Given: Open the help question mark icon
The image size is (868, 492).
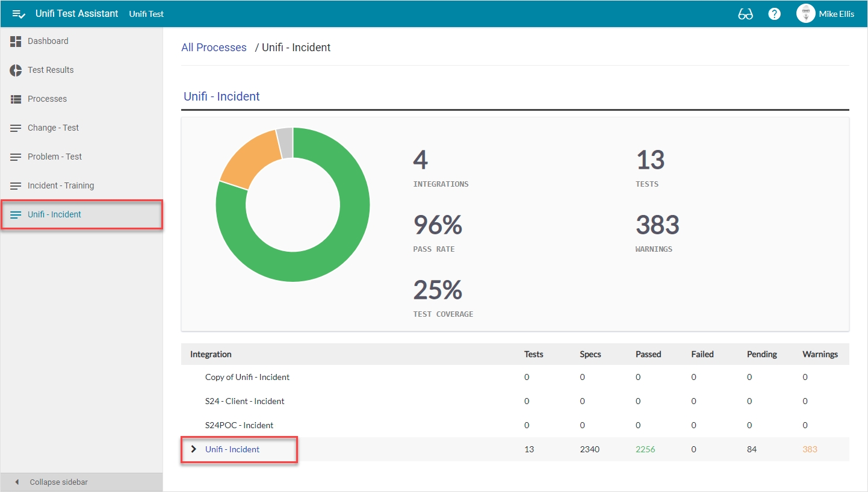Looking at the screenshot, I should click(775, 14).
